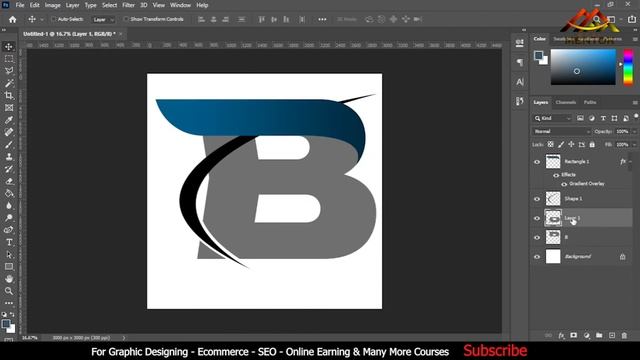Click the new adjustment layer icon
This screenshot has height=360, width=640.
[587, 336]
